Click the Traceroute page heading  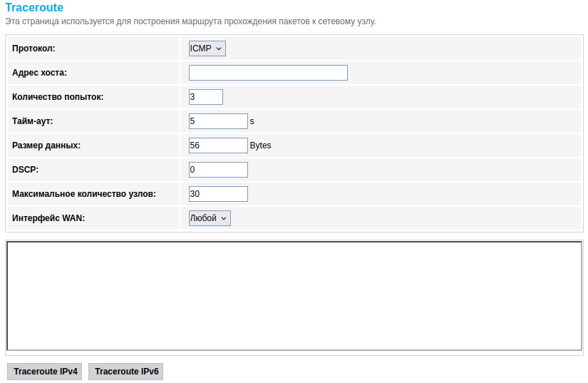tap(34, 8)
